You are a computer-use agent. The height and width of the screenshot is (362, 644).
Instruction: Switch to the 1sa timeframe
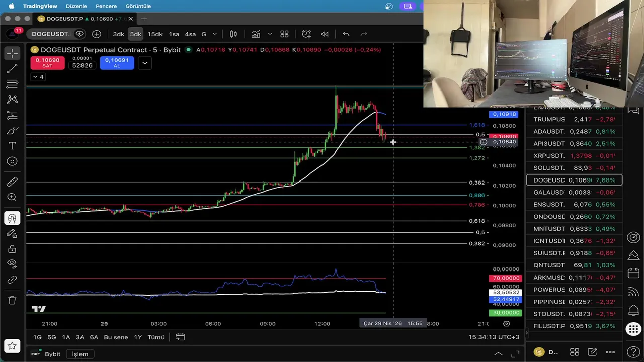tap(174, 34)
